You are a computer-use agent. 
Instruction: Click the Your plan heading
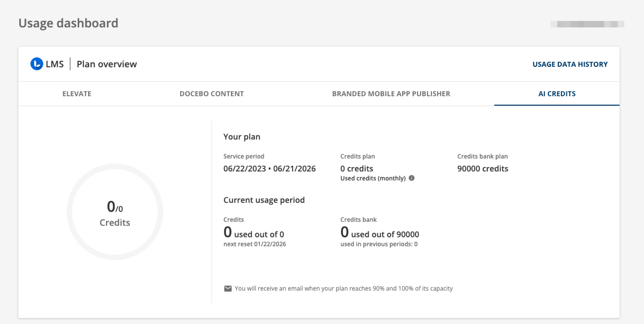tap(241, 137)
